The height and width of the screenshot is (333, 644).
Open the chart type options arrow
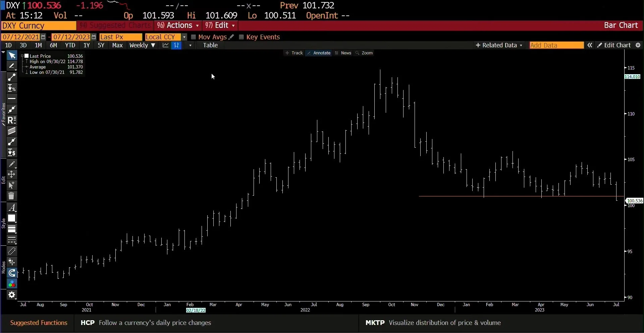[190, 45]
